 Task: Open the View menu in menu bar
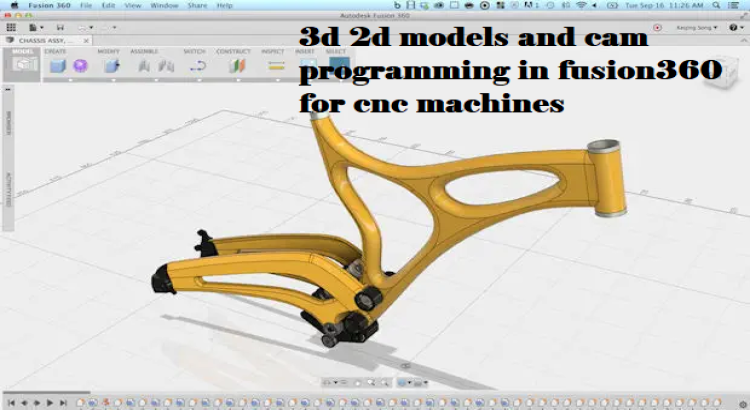133,5
